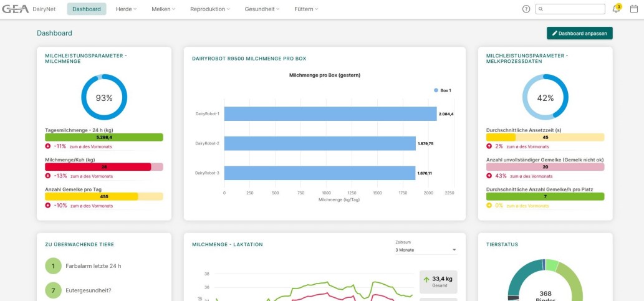Click the DairyRobot-1 bar in chart
This screenshot has width=644, height=301.
(330, 114)
